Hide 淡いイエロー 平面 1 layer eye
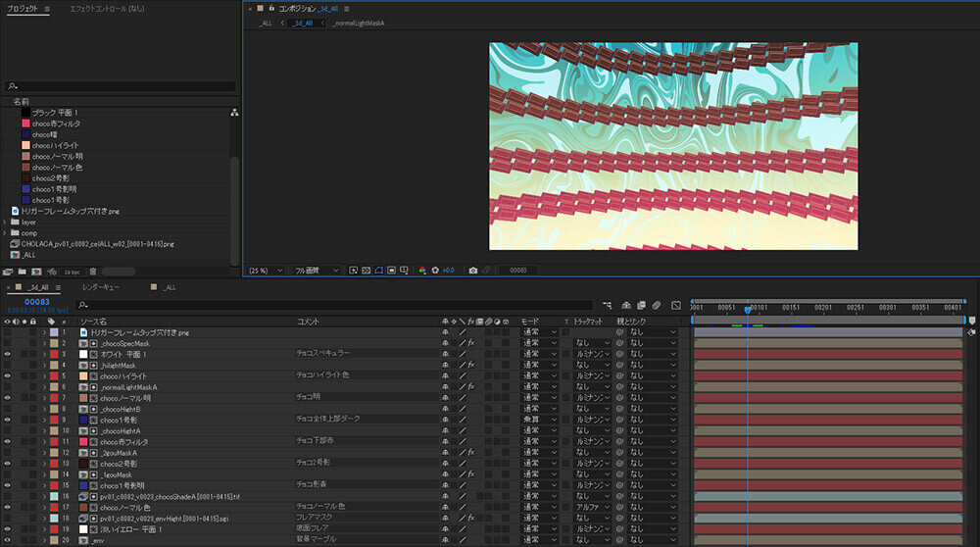Viewport: 980px width, 547px height. (7, 529)
